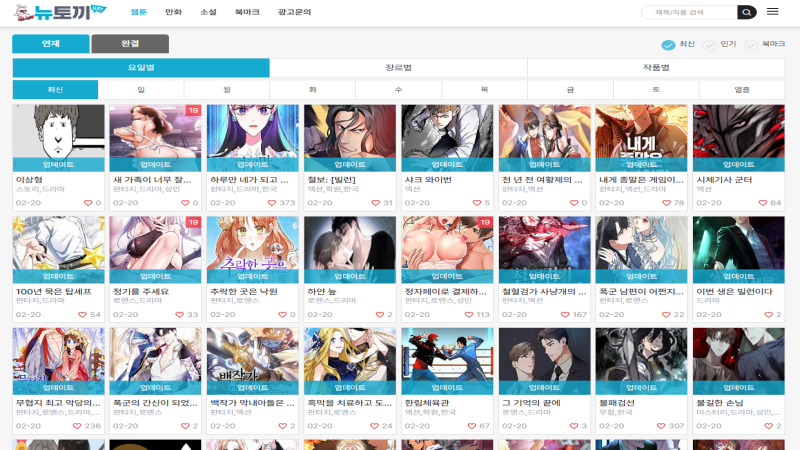Screen dimensions: 800x450
Task: Open the 작품별 category tab
Action: coord(656,67)
